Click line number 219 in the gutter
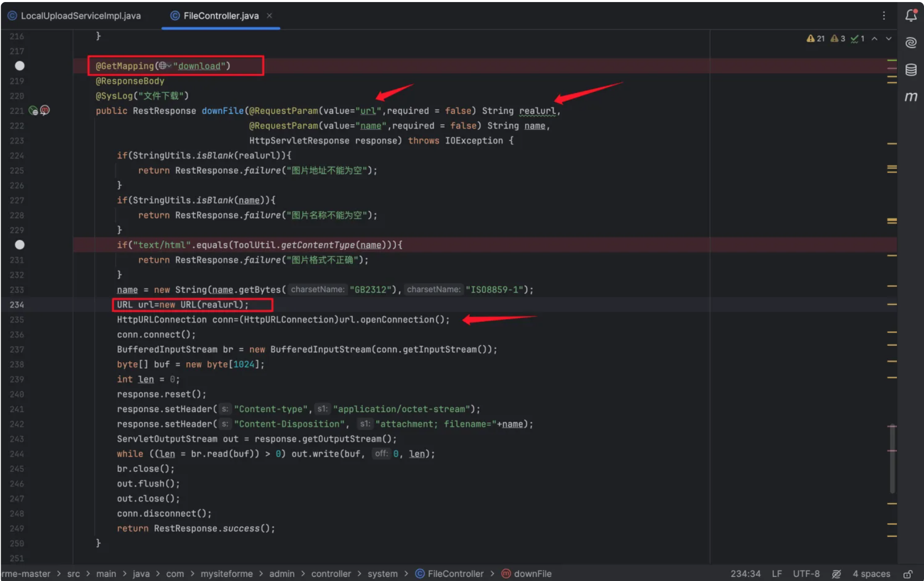The height and width of the screenshot is (581, 924). point(17,81)
